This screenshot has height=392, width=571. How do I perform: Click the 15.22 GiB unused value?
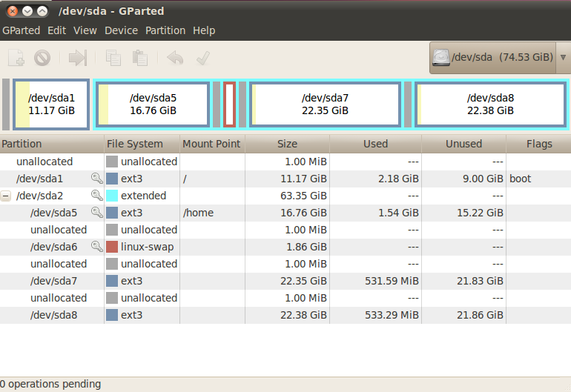pos(480,213)
